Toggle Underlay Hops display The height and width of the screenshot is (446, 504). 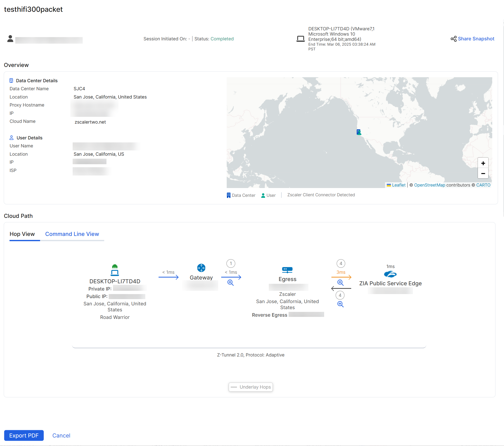coord(250,387)
